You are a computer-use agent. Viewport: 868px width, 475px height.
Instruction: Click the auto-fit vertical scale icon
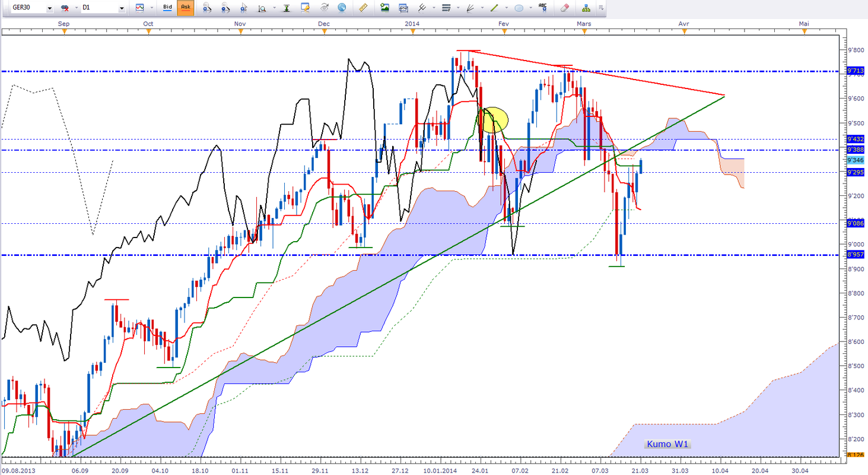tap(287, 9)
